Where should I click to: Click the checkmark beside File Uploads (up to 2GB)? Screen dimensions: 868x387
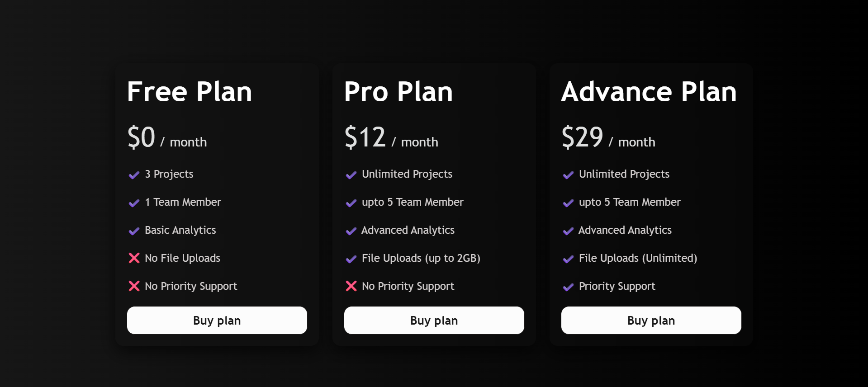[351, 259]
